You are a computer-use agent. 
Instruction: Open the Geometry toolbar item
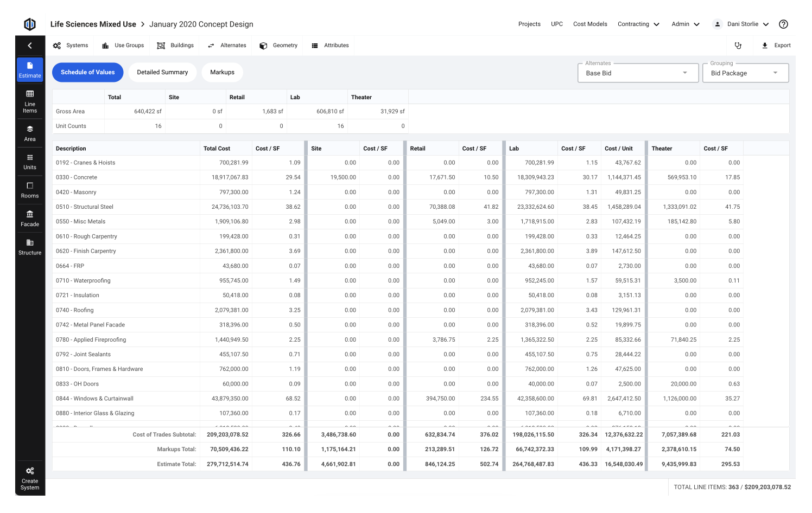(278, 46)
